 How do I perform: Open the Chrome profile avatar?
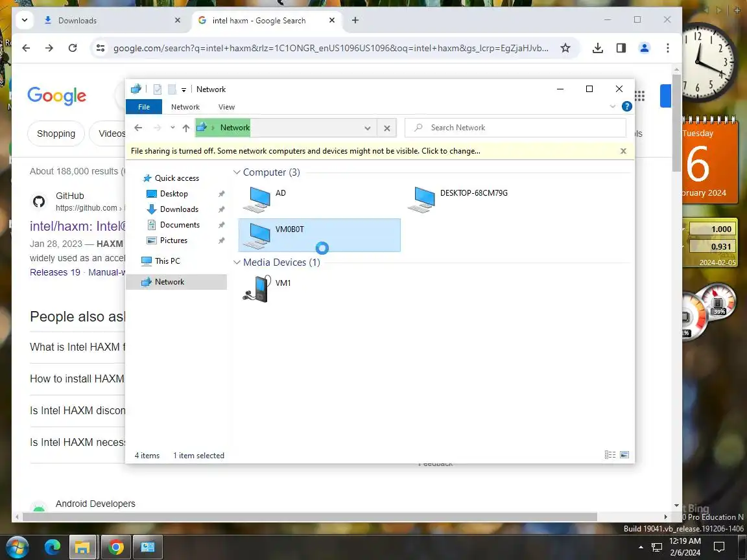[644, 47]
